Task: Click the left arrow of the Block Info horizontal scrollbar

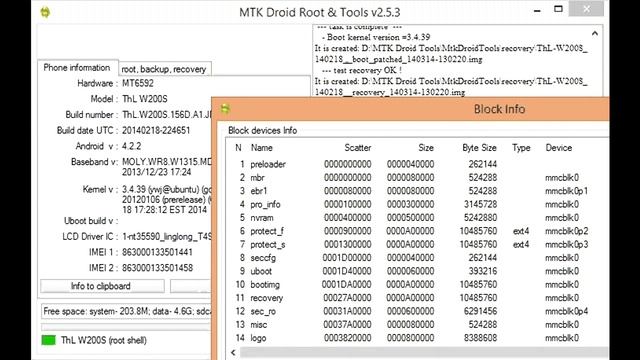Action: point(233,353)
